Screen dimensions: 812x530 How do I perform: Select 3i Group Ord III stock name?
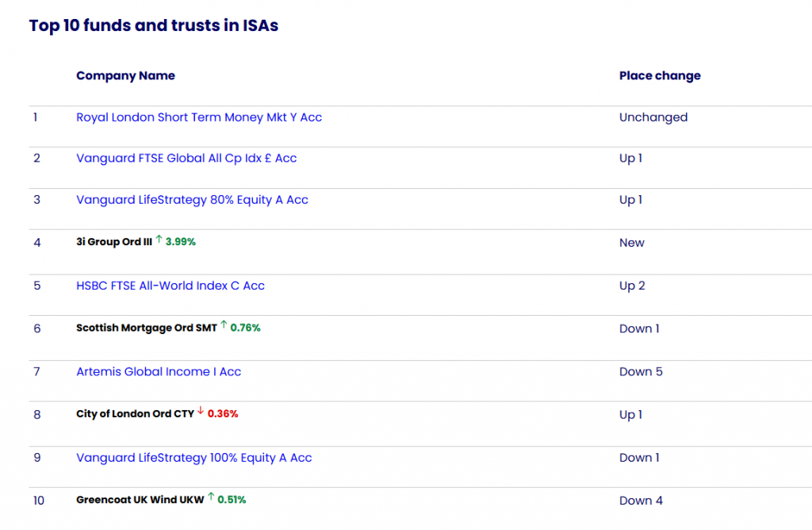coord(113,243)
